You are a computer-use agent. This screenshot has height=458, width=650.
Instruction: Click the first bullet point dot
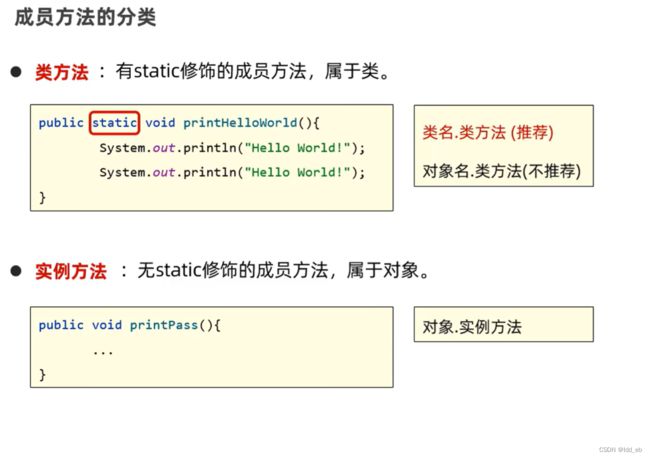coord(16,72)
